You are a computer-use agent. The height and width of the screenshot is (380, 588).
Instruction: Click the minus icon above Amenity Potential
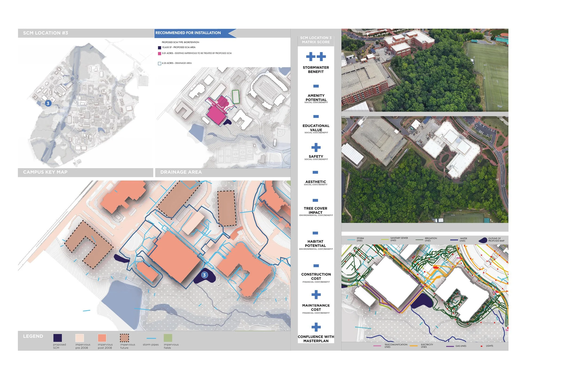pos(316,86)
